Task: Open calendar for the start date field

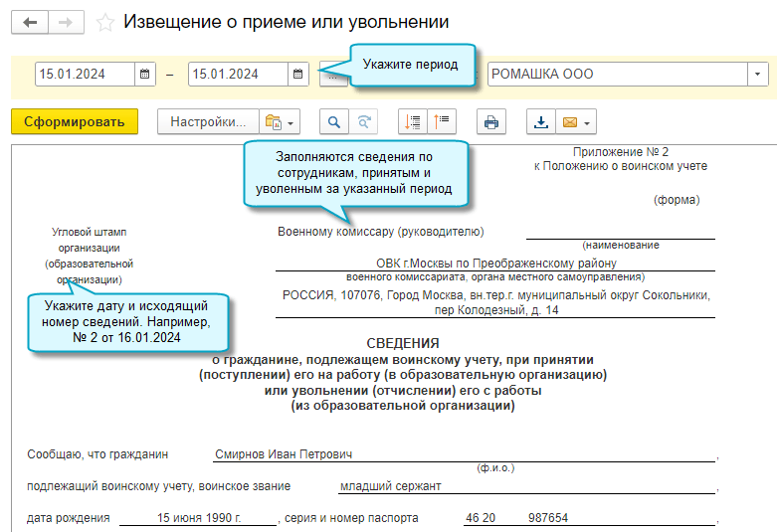Action: 144,75
